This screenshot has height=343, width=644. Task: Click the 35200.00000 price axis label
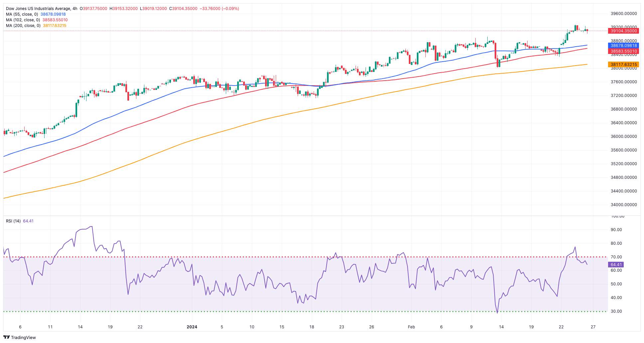[624, 164]
